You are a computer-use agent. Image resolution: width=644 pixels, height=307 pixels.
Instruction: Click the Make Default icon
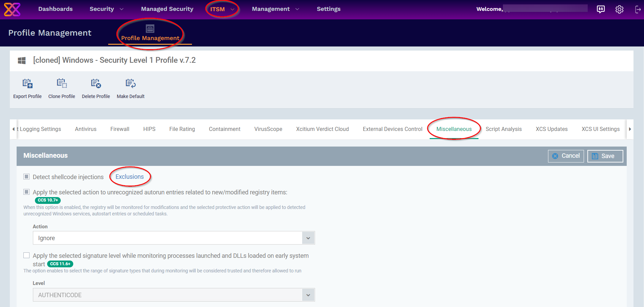click(131, 83)
